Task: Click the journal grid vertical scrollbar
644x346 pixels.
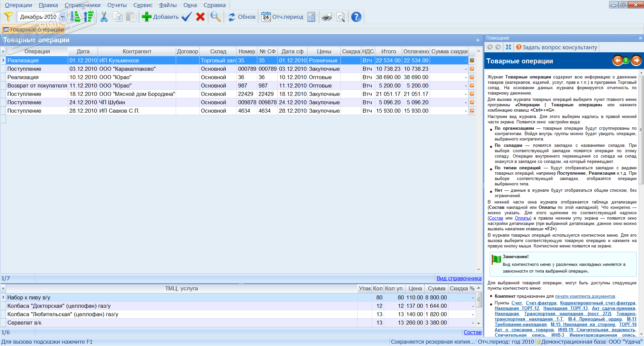Action: [x=479, y=160]
